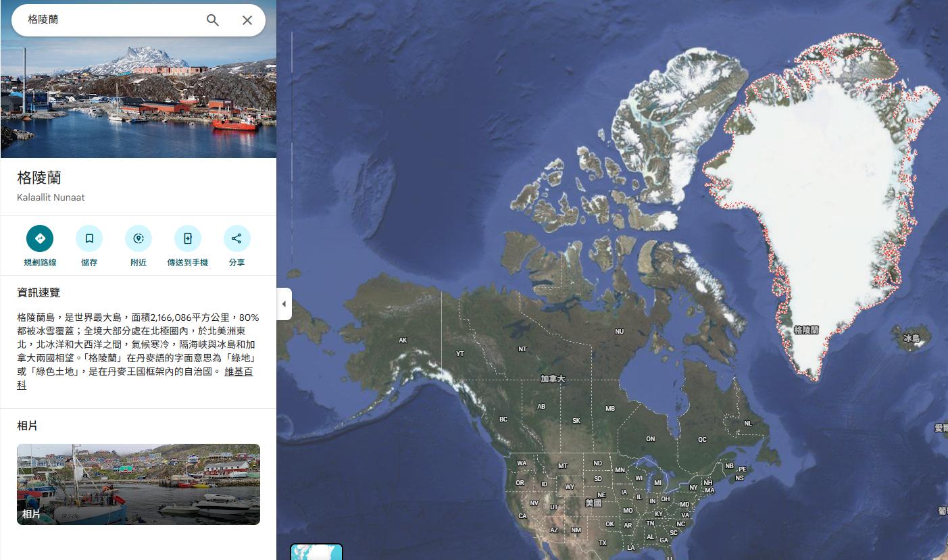Screen dimensions: 948x560
Task: Click the 美國 country label
Action: coord(593,503)
